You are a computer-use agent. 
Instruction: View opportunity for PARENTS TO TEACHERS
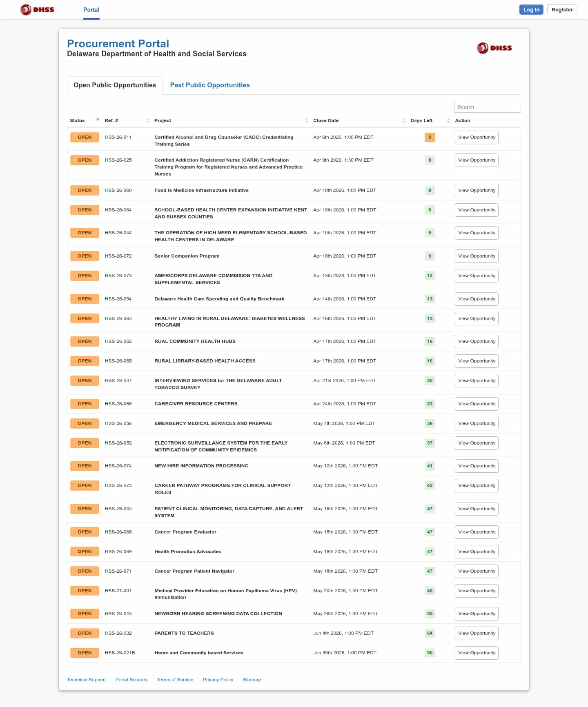pyautogui.click(x=477, y=633)
